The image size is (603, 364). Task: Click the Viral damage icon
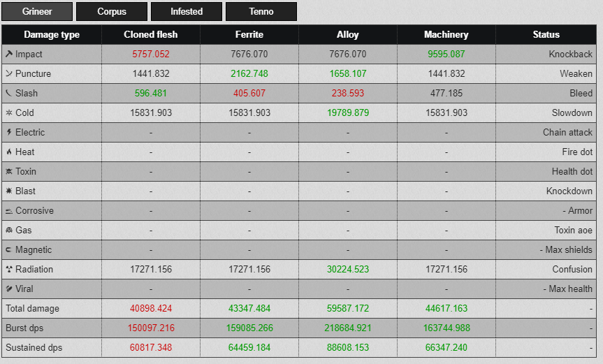[8, 289]
